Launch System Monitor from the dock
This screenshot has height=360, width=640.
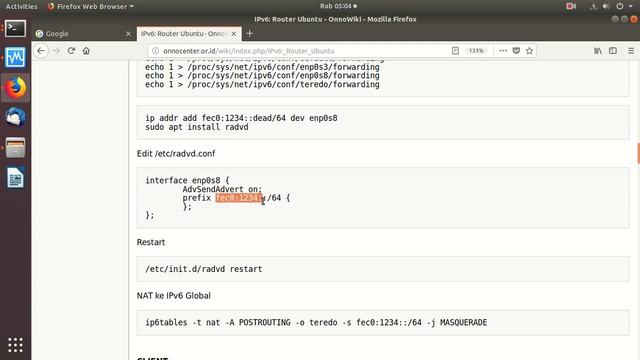(15, 58)
